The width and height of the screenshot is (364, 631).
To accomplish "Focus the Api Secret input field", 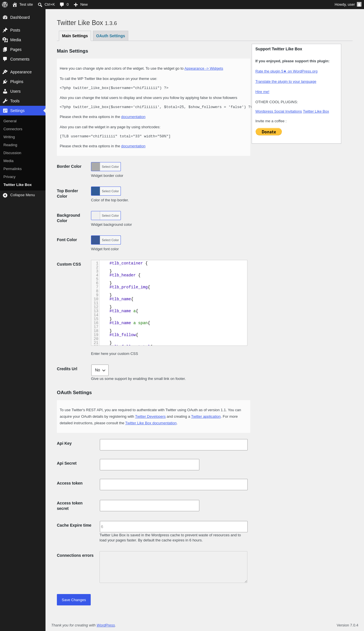I will click(x=150, y=465).
